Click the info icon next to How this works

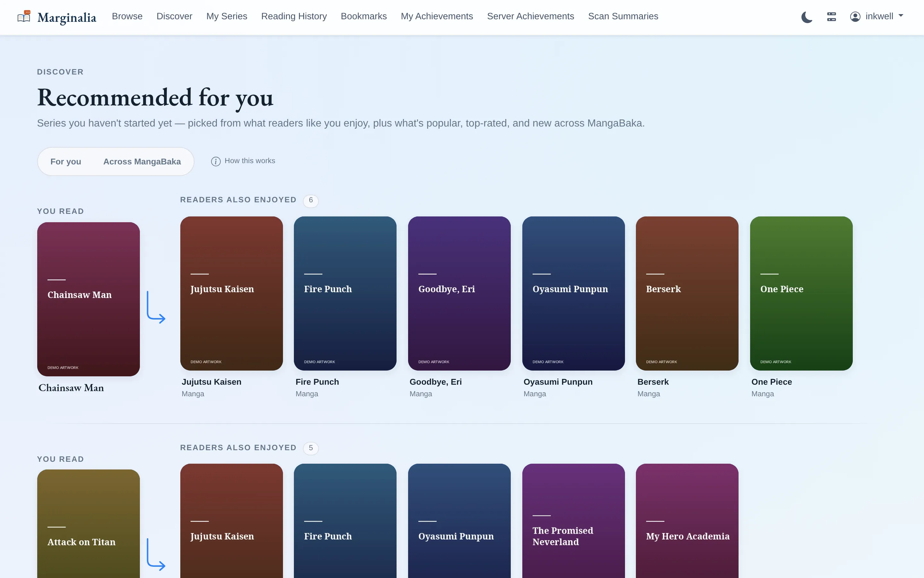(x=216, y=161)
